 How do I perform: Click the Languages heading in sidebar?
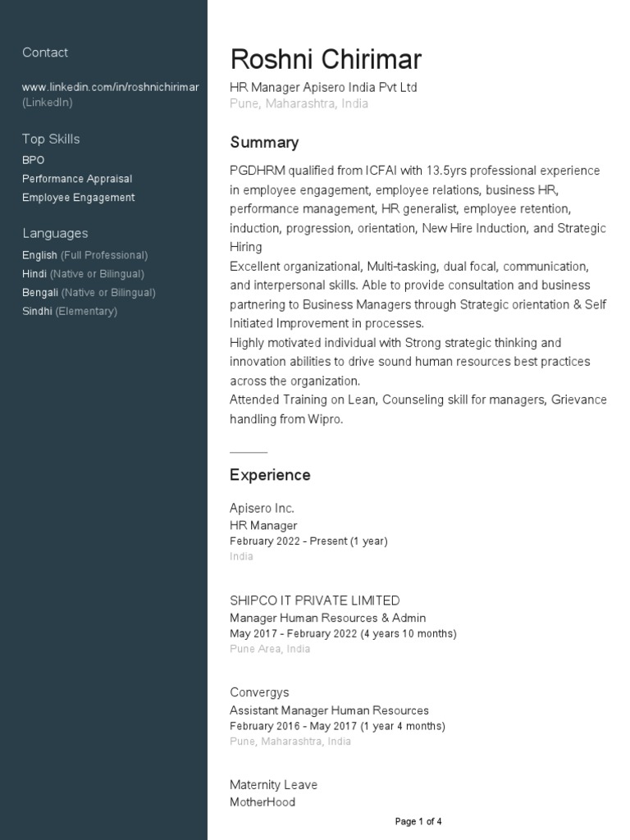pyautogui.click(x=55, y=233)
